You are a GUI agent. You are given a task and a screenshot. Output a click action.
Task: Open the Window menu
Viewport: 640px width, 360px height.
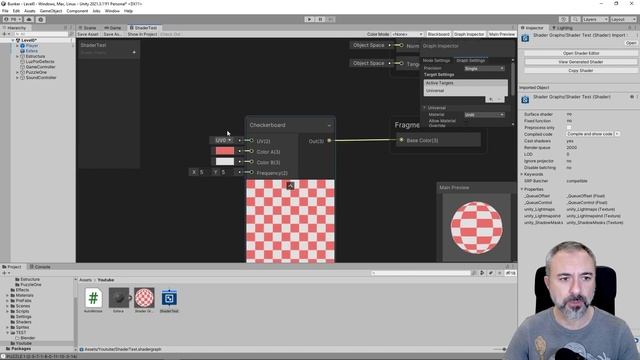[112, 11]
